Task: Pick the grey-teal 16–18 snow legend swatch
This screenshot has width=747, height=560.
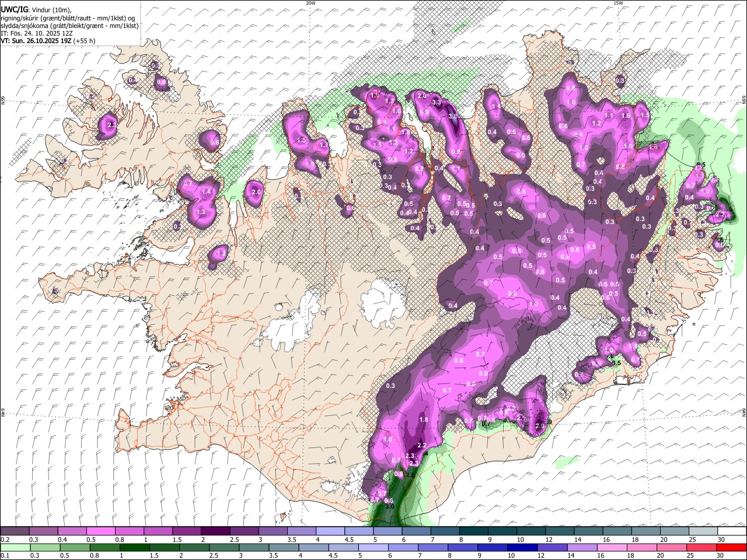Action: 617,531
